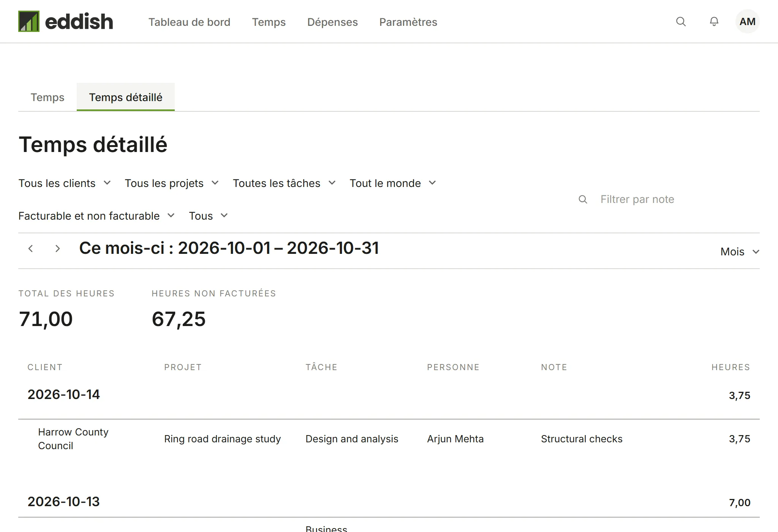
Task: Click the eddish wordmark
Action: pyautogui.click(x=79, y=22)
